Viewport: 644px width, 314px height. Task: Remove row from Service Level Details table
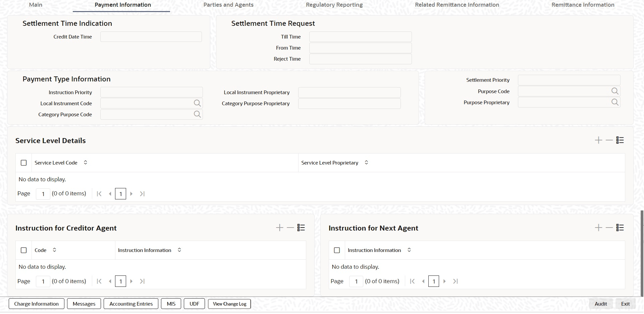coord(609,140)
